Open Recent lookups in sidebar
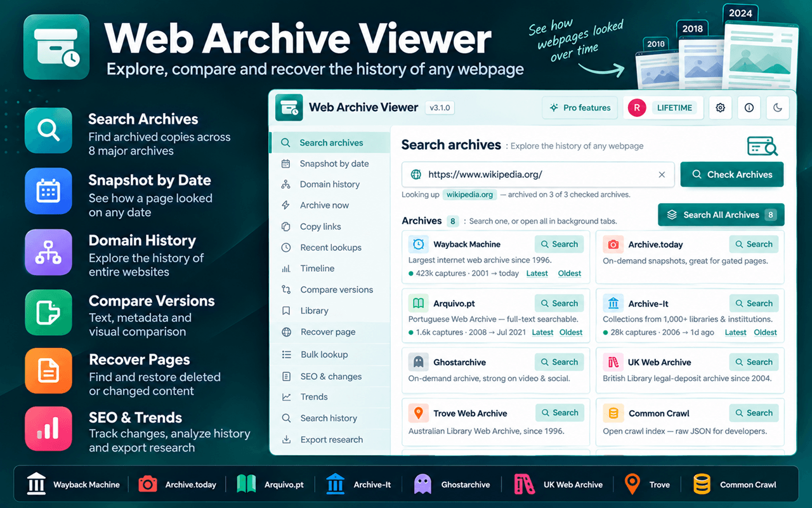This screenshot has height=508, width=812. [x=330, y=248]
